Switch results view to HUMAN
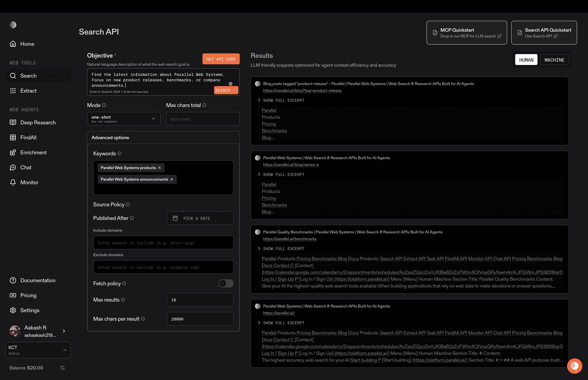Image resolution: width=588 pixels, height=380 pixels. tap(526, 60)
